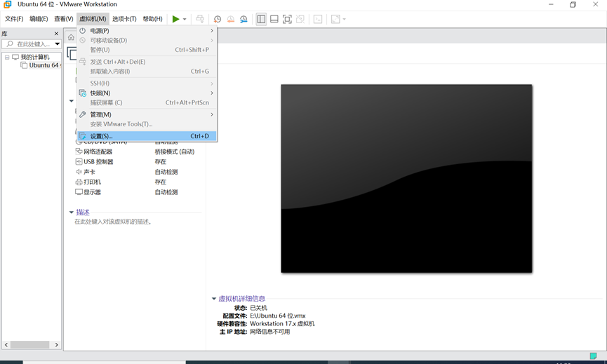Click the VMware Workstation title bar logo
607x364 pixels.
(7, 4)
